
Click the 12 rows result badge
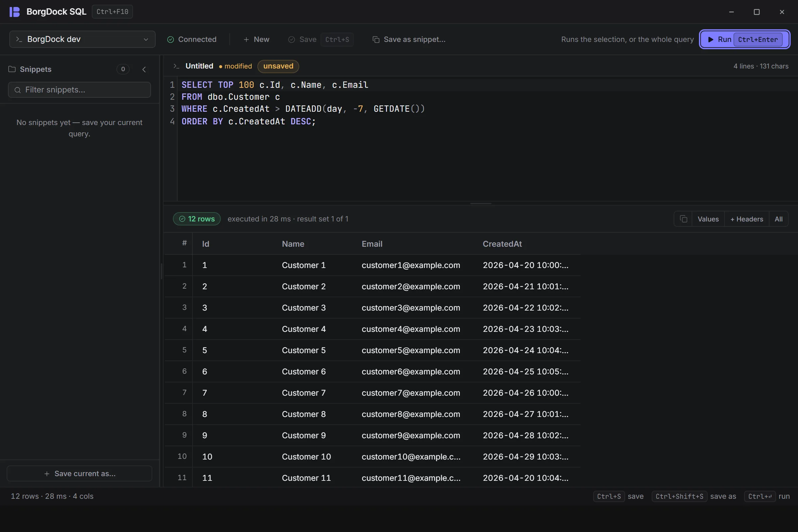tap(197, 219)
